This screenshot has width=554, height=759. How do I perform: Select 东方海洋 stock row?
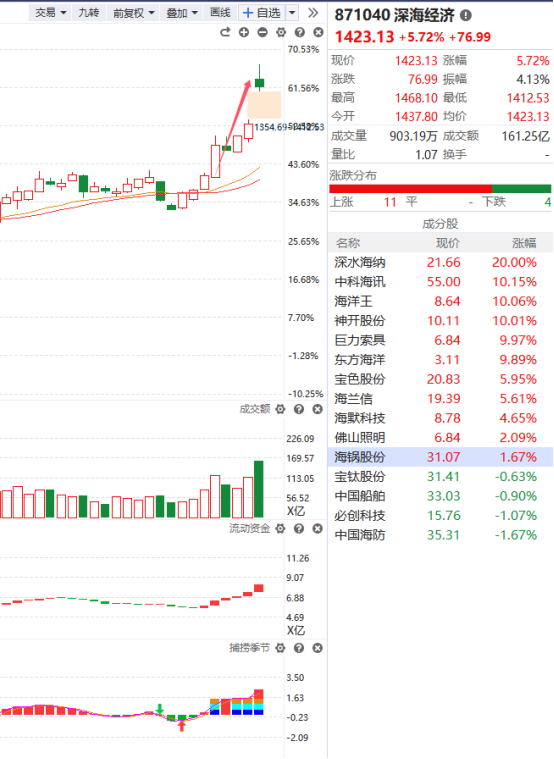(x=440, y=360)
